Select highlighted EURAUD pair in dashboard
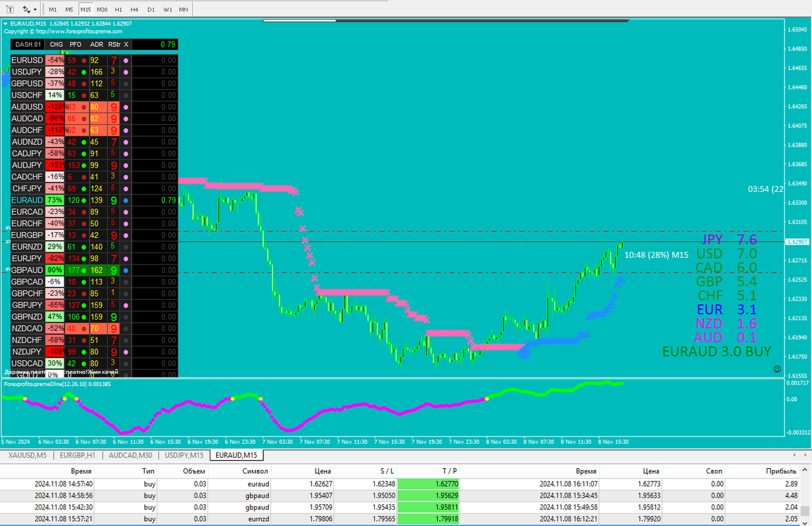Viewport: 812px width, 526px height. click(x=27, y=200)
